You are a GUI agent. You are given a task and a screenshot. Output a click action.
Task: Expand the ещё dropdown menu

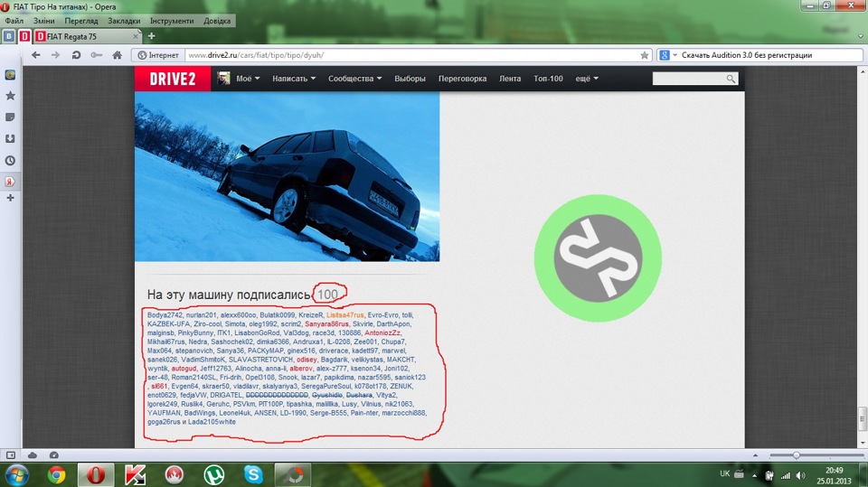click(x=587, y=79)
